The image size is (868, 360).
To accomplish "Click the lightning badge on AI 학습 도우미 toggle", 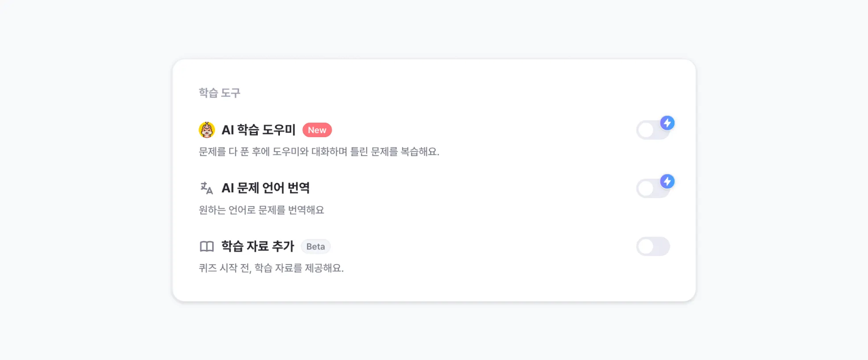I will (667, 123).
